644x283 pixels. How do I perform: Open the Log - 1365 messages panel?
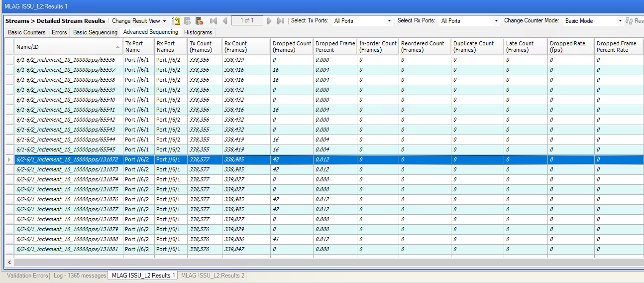(x=80, y=276)
